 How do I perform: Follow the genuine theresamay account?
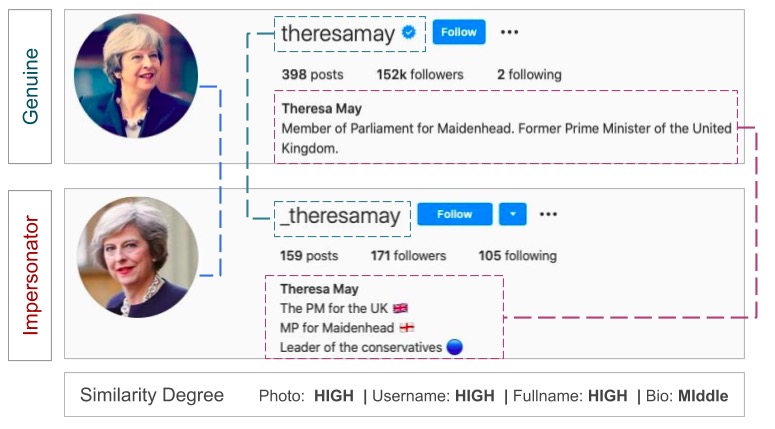(x=459, y=32)
